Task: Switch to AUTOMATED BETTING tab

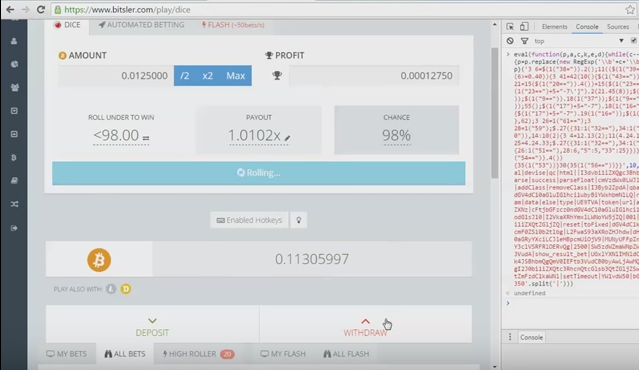Action: coord(141,25)
